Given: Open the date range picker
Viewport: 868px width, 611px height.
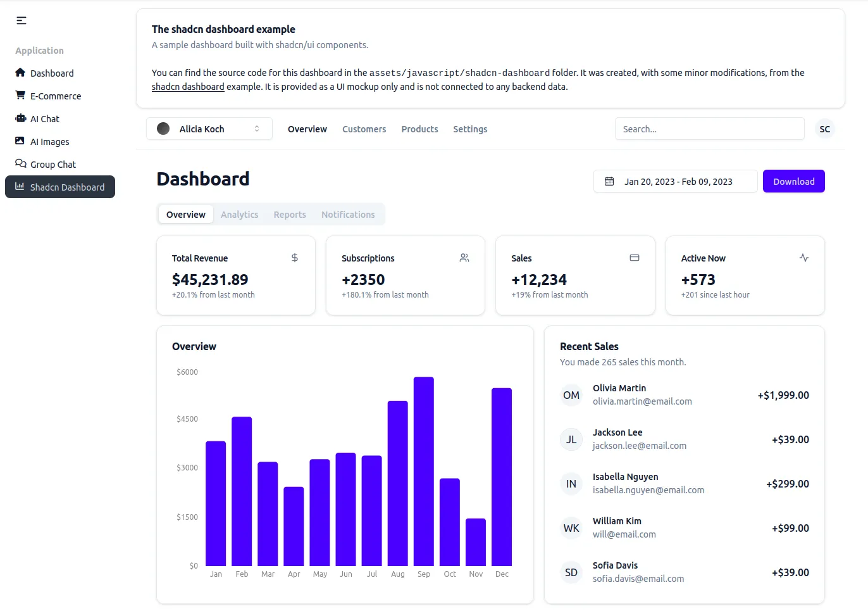Looking at the screenshot, I should (675, 181).
